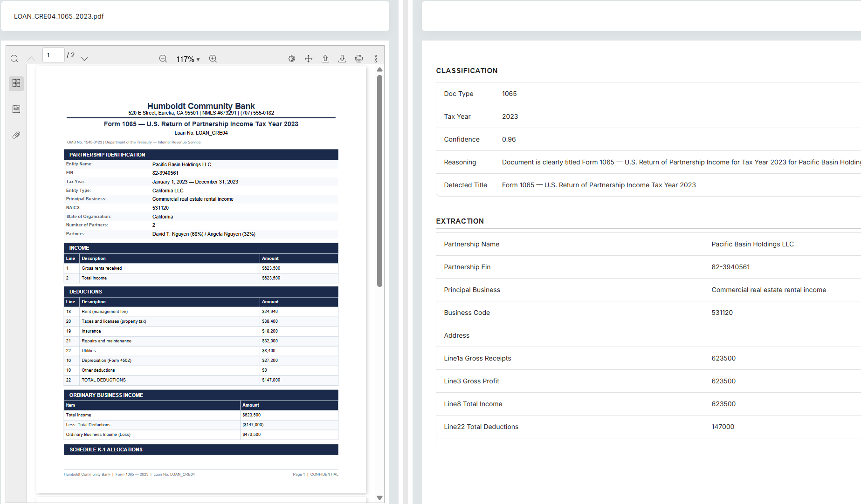861x504 pixels.
Task: Click Line3 Gross Profit value 623500
Action: pos(723,381)
